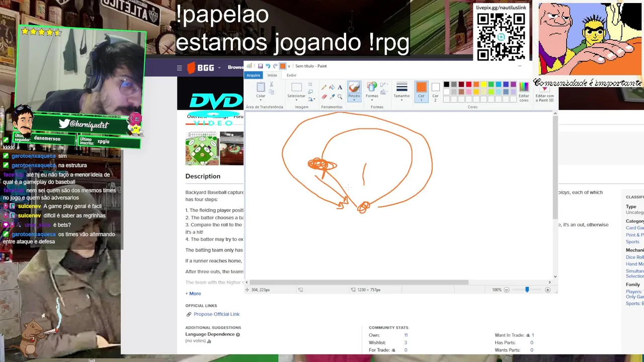Select the dashed rectangle Selecionar tool
The image size is (644, 362).
(x=296, y=87)
